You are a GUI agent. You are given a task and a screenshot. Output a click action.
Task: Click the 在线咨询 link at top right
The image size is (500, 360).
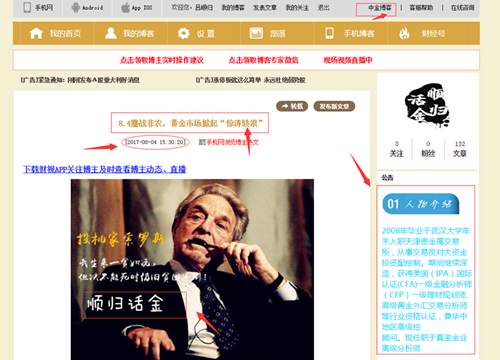coord(463,8)
